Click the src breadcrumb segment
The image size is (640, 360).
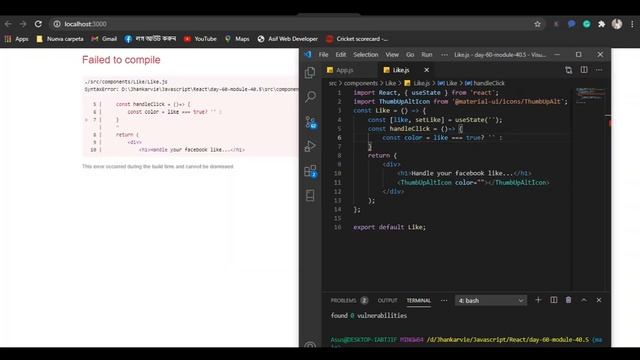tap(333, 83)
